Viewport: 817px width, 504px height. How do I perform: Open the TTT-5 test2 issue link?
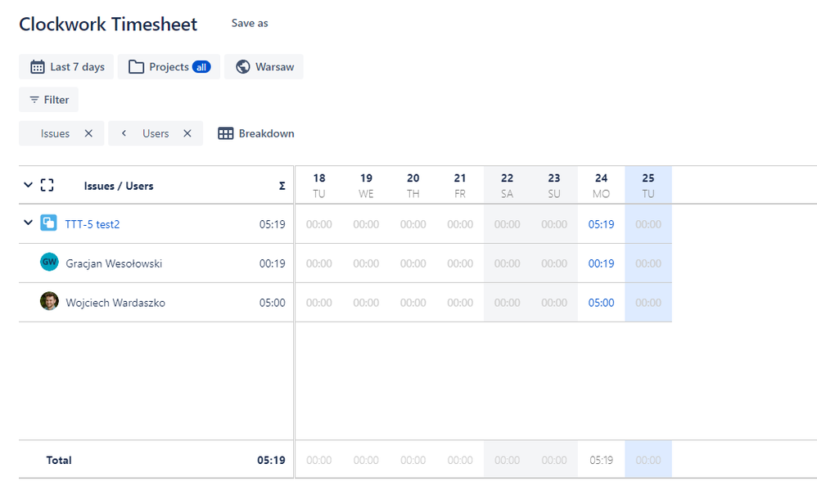[93, 224]
